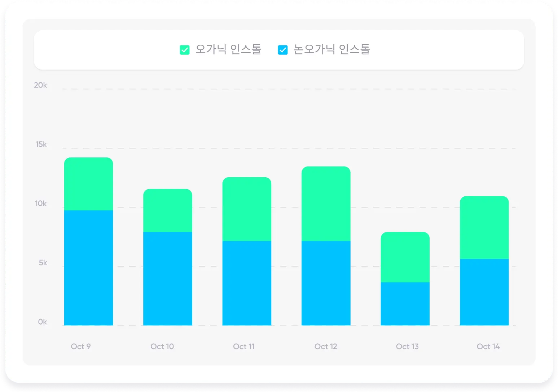
Task: Click the 오가닉 인스톨 legend label text
Action: [228, 49]
